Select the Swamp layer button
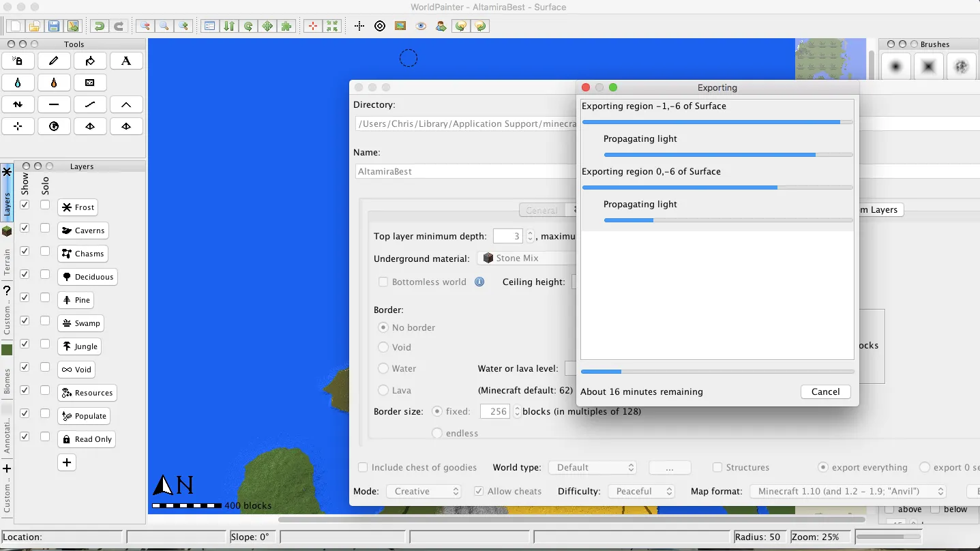The width and height of the screenshot is (980, 551). tap(80, 323)
